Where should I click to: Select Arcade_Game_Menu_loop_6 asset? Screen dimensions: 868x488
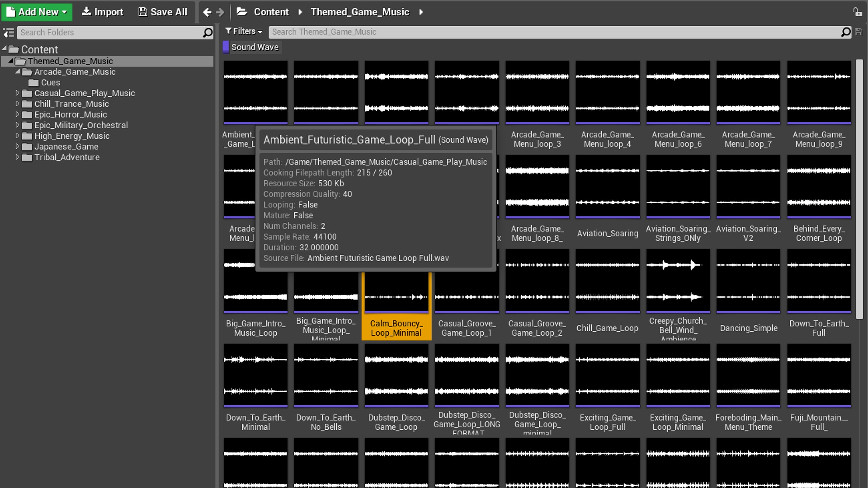(x=678, y=105)
